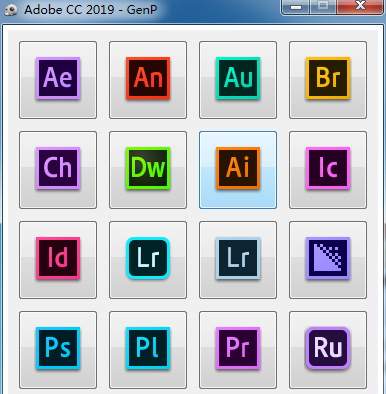This screenshot has height=394, width=386.
Task: Select the highlighted Illustrator (Ai) icon
Action: point(238,170)
